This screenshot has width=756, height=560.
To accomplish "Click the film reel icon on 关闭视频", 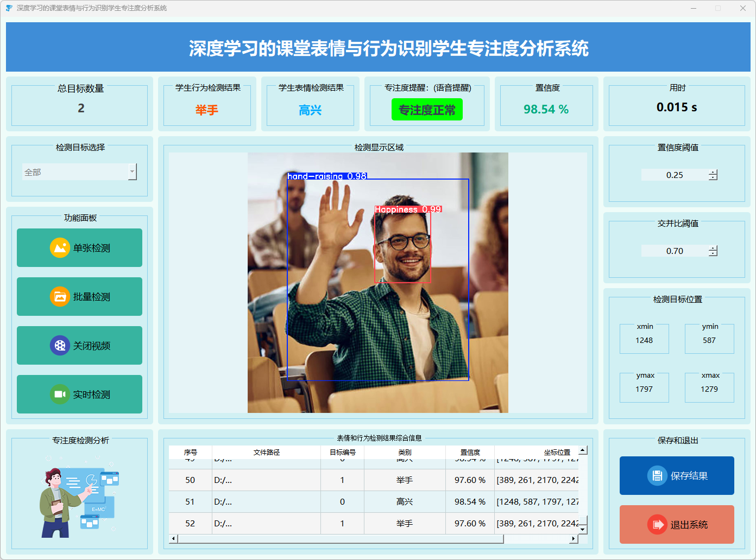I will point(60,346).
